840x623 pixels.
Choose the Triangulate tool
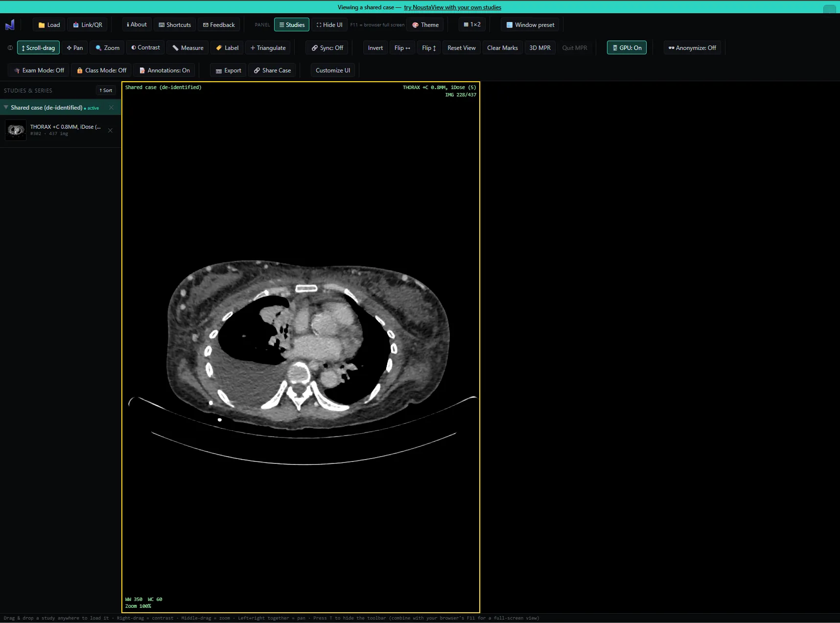coord(268,48)
